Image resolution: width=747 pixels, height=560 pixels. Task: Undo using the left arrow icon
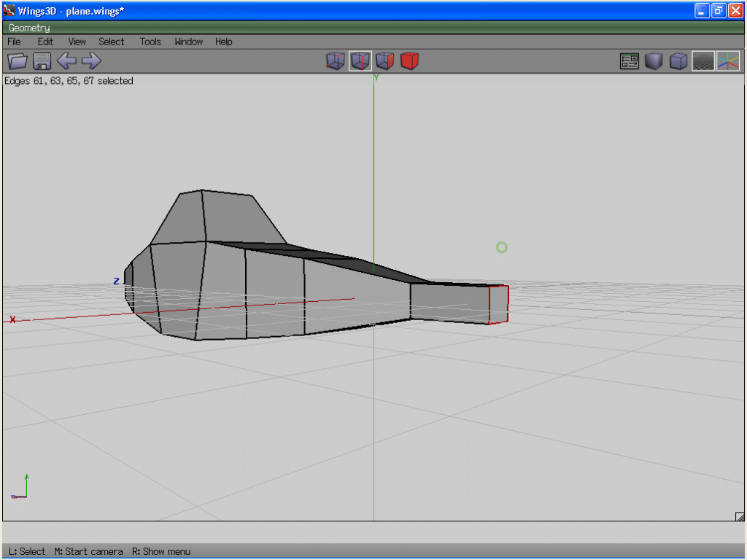pos(66,61)
